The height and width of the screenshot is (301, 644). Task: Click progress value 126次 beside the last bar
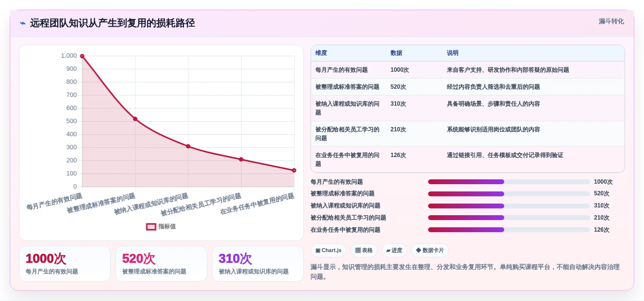(x=602, y=230)
